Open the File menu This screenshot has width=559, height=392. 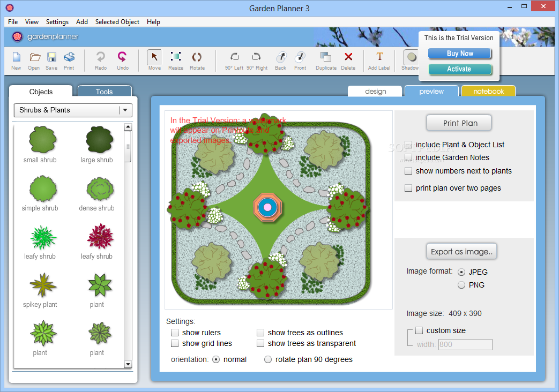(x=13, y=22)
